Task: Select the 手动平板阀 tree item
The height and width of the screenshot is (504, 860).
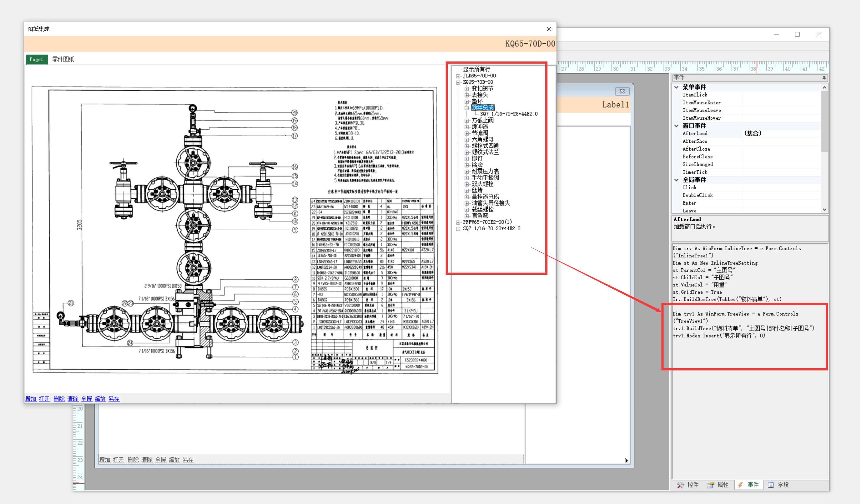Action: 485,178
